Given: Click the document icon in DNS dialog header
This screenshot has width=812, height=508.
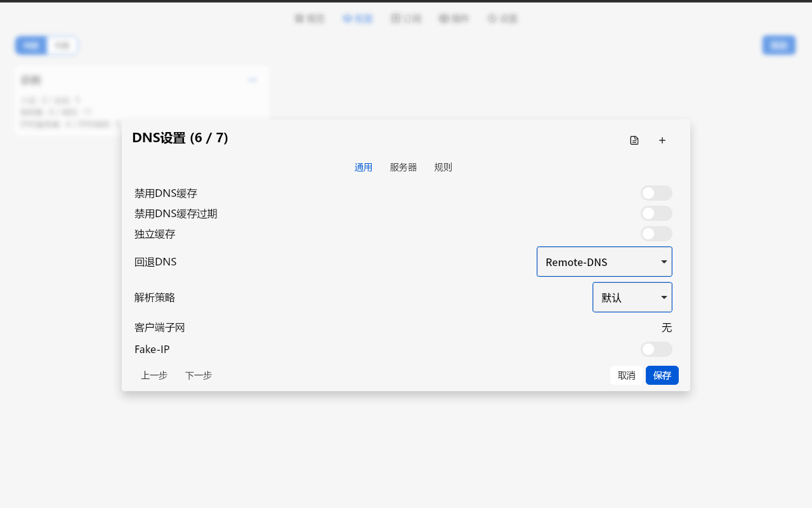Looking at the screenshot, I should (634, 140).
